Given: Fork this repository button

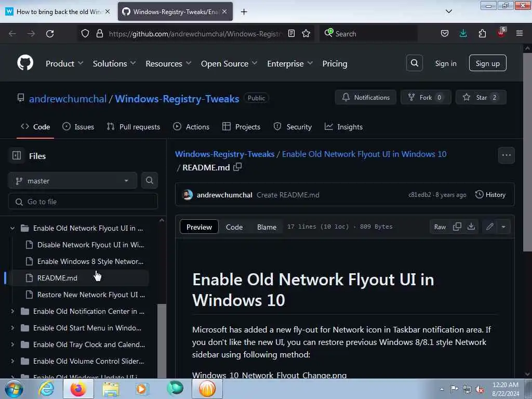Looking at the screenshot, I should (x=426, y=97).
